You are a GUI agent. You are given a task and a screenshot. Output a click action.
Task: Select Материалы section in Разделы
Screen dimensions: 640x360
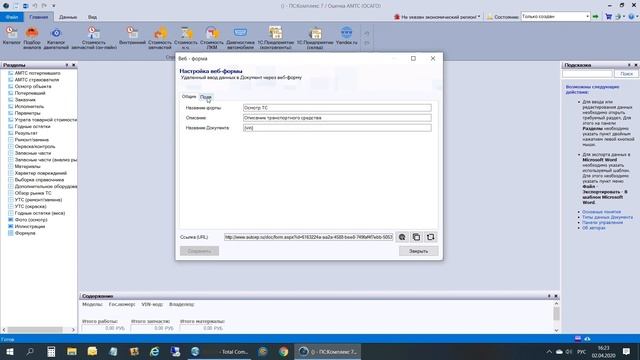tap(27, 167)
